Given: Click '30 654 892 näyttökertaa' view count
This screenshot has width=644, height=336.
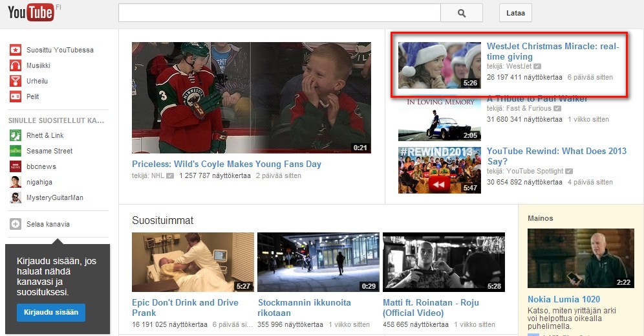Looking at the screenshot, I should (x=524, y=182).
